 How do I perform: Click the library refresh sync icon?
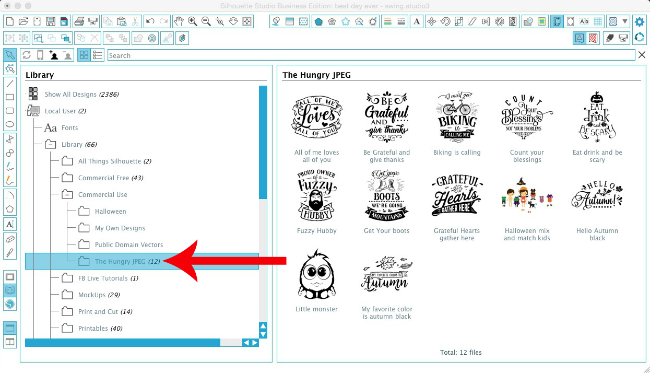(27, 55)
